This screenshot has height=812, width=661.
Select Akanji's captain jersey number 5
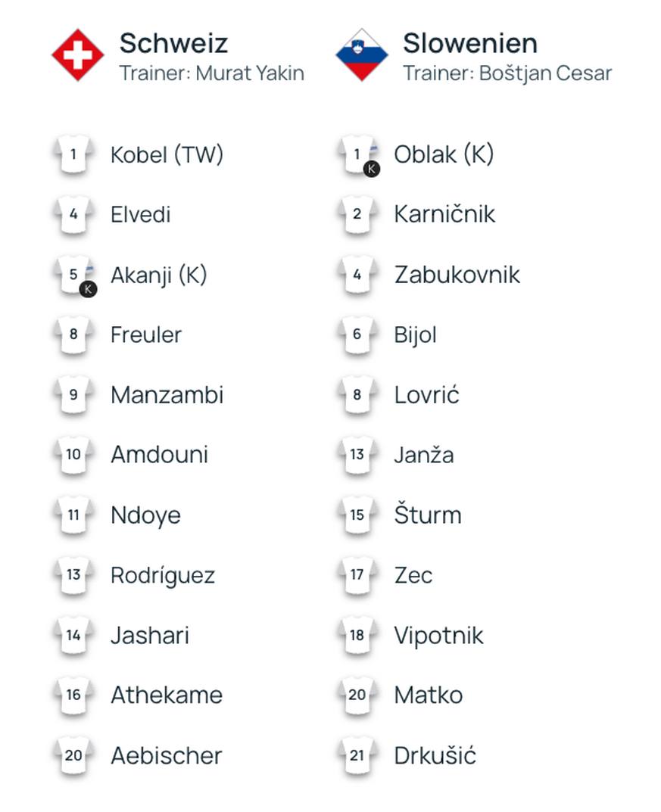(75, 275)
